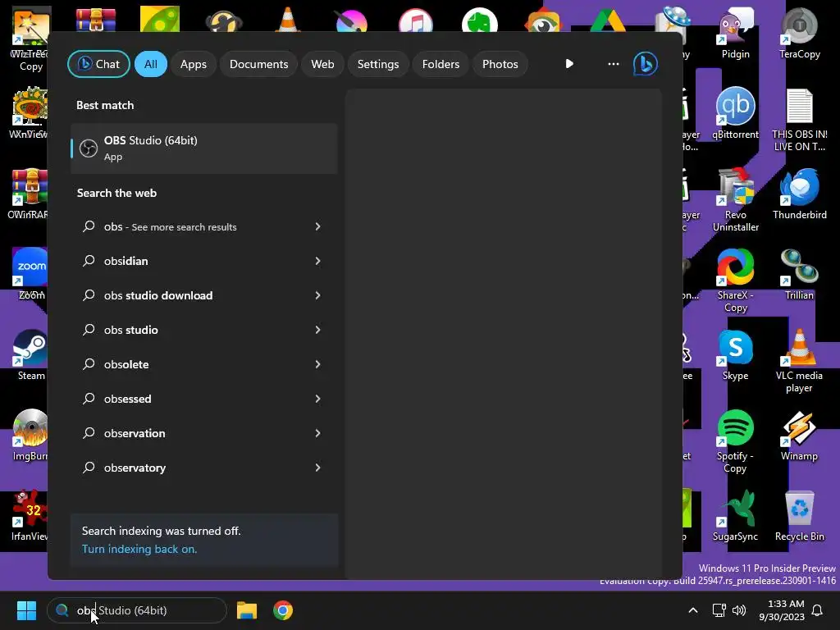Screen dimensions: 840x630
Task: Select the ShareX - Copy desktop icon
Action: (736, 281)
